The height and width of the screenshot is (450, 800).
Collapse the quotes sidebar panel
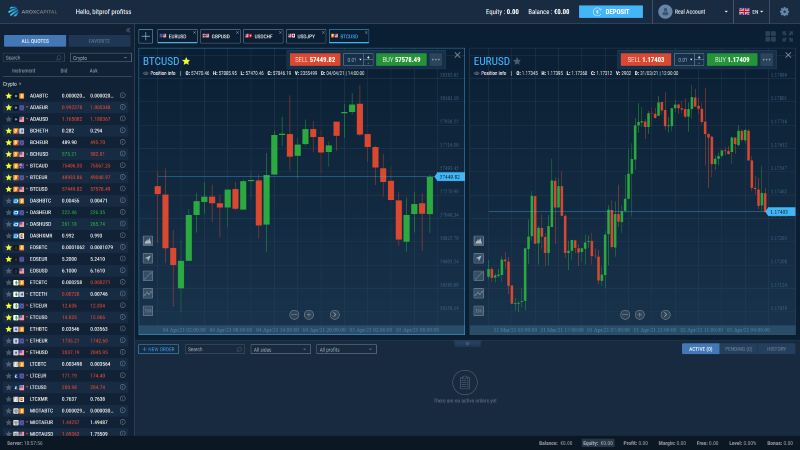[x=127, y=30]
